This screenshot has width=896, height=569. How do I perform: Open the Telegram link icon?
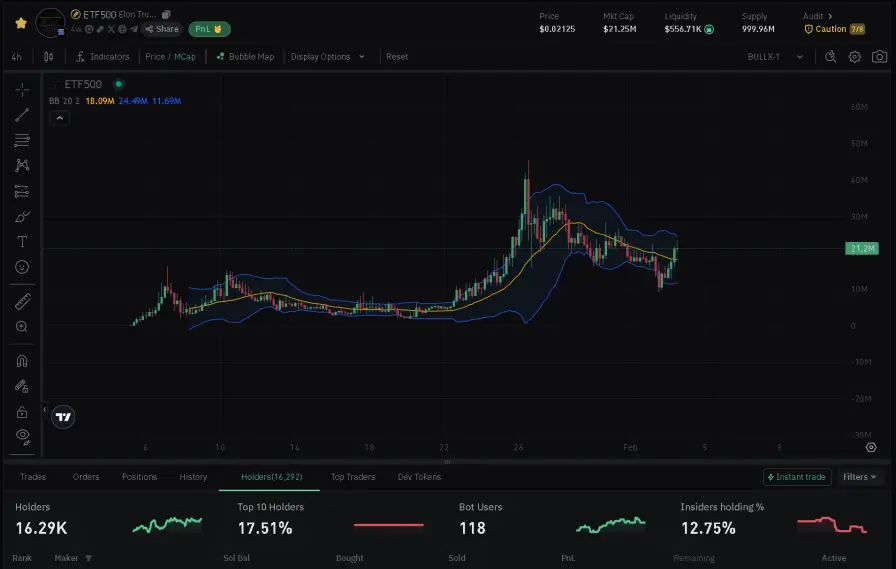(134, 29)
